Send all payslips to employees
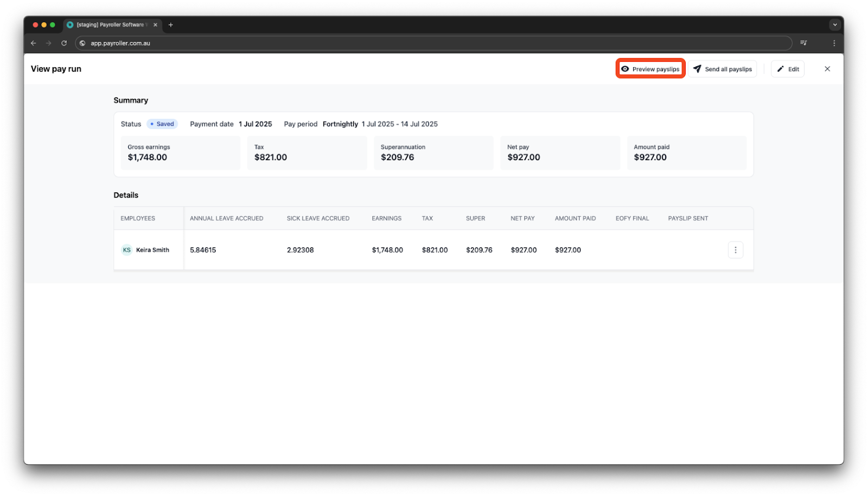Screen dimensions: 868x496 click(723, 69)
